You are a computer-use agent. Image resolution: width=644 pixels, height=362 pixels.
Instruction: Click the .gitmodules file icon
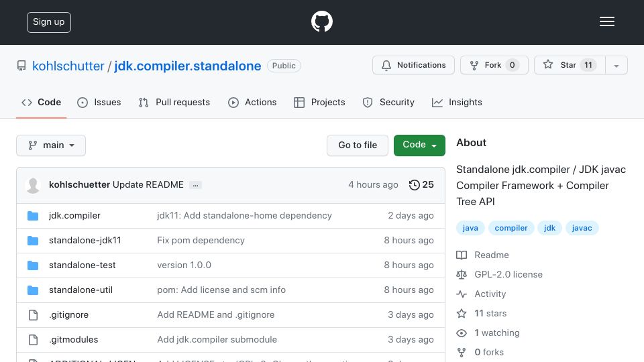[x=33, y=339]
